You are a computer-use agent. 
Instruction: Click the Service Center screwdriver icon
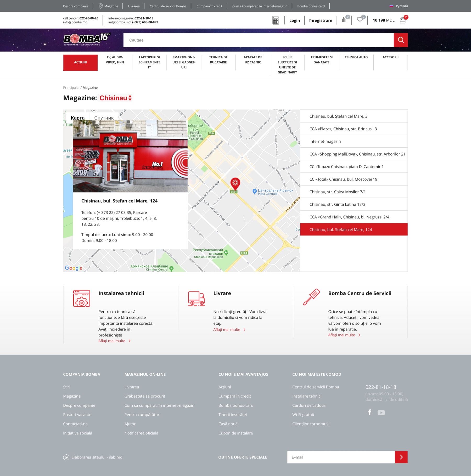[311, 297]
